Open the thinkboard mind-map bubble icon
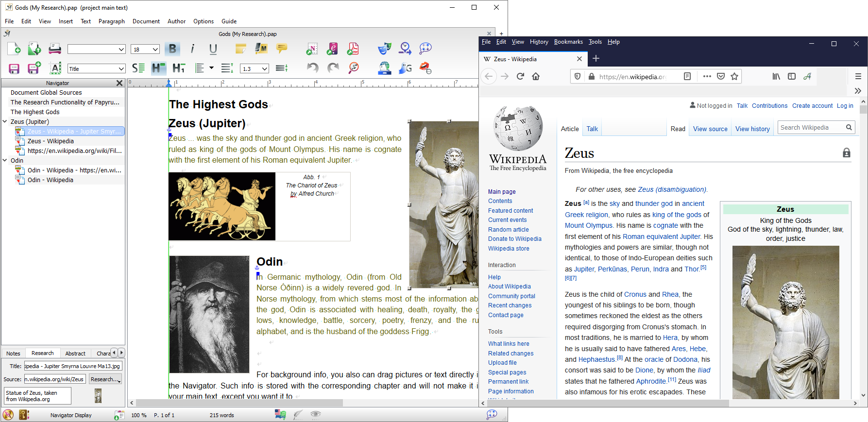This screenshot has width=868, height=422. (x=425, y=48)
